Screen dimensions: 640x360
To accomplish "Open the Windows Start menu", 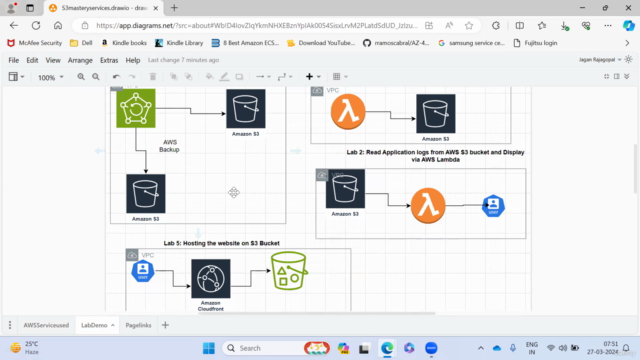I will 209,348.
